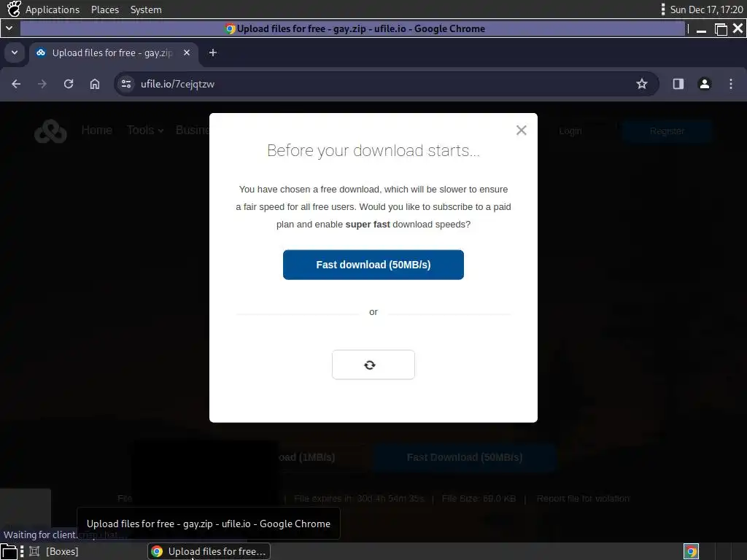Bookmark this page with the star icon
Image resolution: width=747 pixels, height=560 pixels.
[642, 84]
